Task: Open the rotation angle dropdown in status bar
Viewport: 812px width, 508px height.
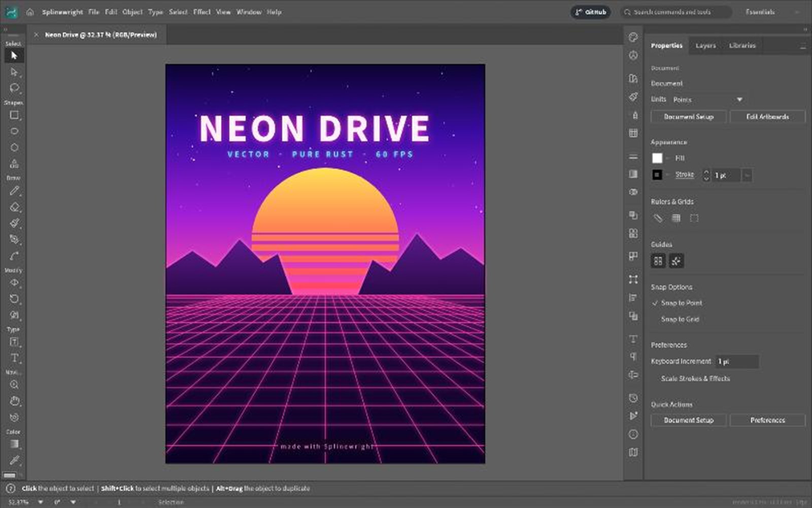Action: [73, 502]
